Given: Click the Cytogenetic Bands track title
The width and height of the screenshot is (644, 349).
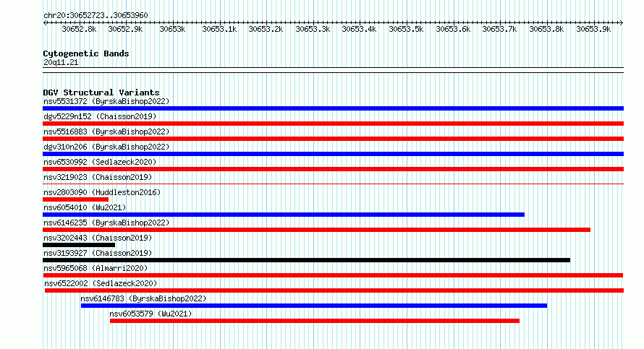Looking at the screenshot, I should (x=86, y=53).
